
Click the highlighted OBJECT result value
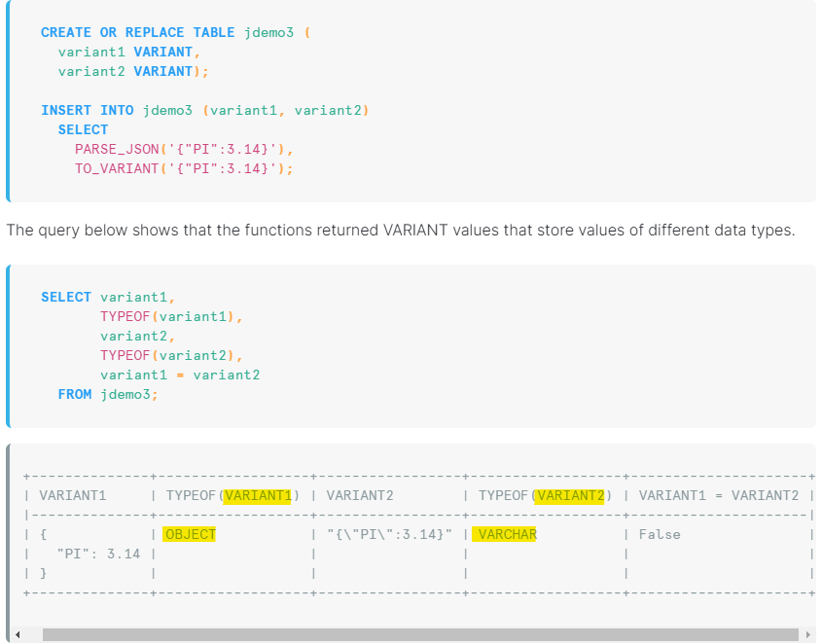point(190,534)
